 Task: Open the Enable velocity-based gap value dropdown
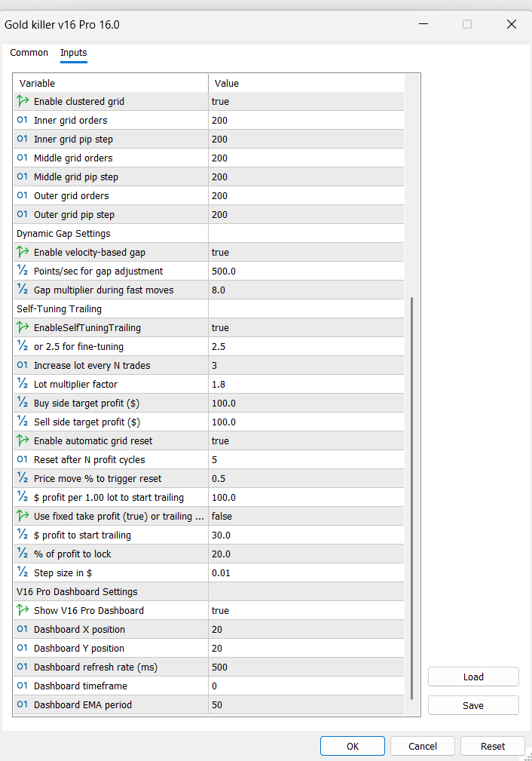click(x=305, y=252)
